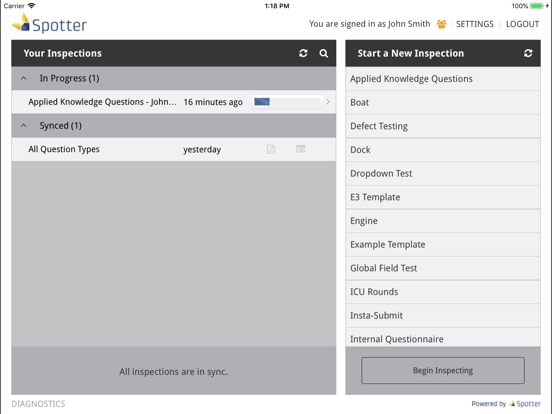
Task: Click the Begin Inspecting button
Action: coord(443,370)
